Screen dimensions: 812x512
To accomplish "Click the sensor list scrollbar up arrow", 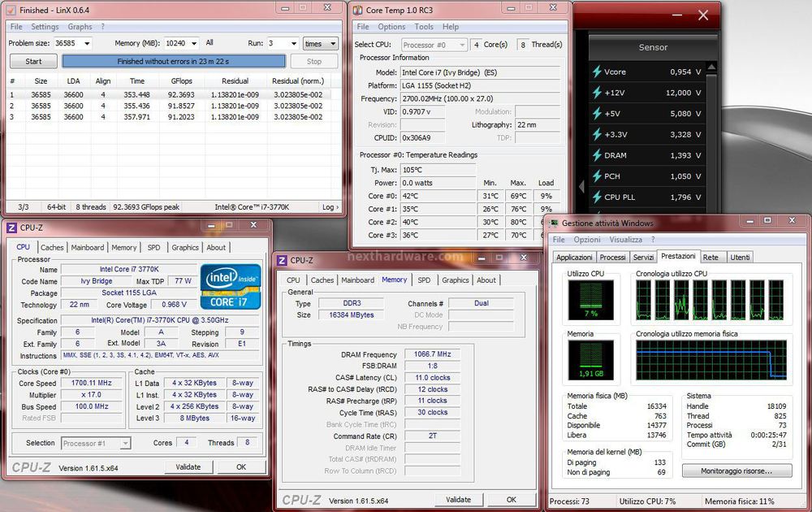I will pyautogui.click(x=711, y=67).
